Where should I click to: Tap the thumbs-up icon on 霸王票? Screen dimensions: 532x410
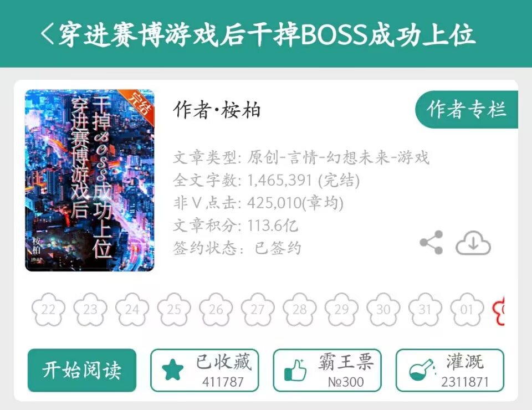[295, 370]
